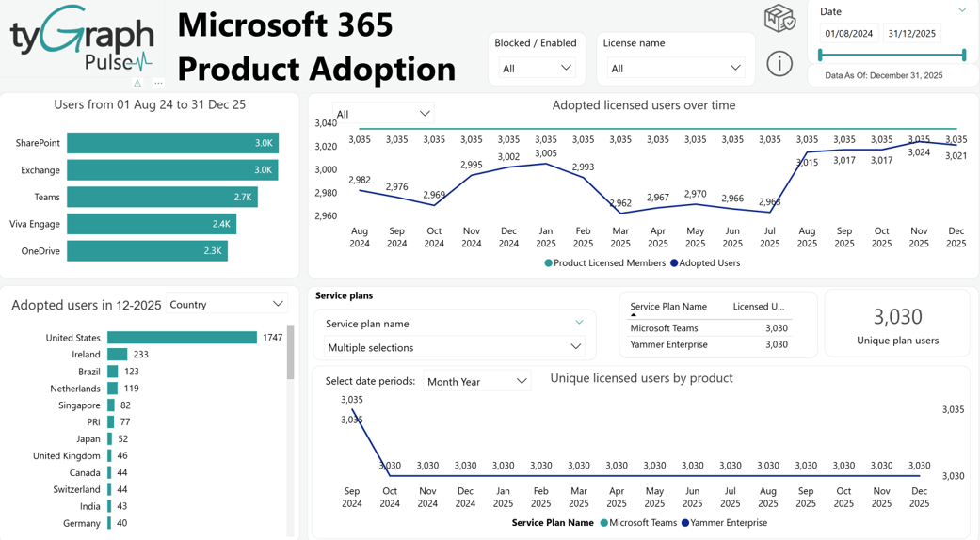Click the Data As Of: December 31, 2025 text
The height and width of the screenshot is (540, 980).
tap(884, 75)
